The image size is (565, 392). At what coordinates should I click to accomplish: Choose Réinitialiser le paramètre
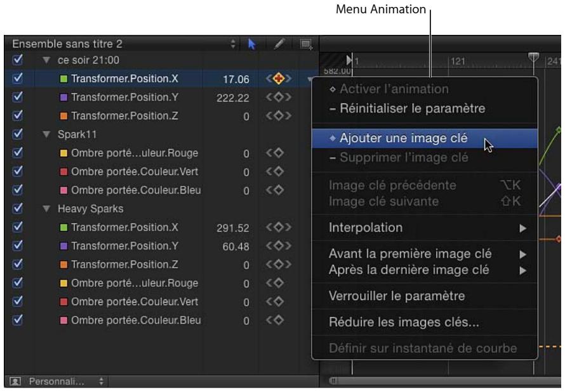[425, 108]
